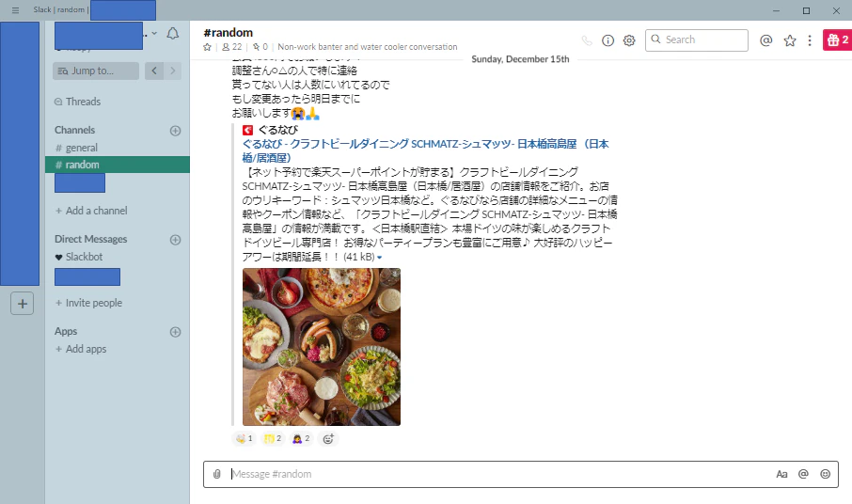Click the Direct Messages header
The height and width of the screenshot is (504, 852).
tap(90, 239)
